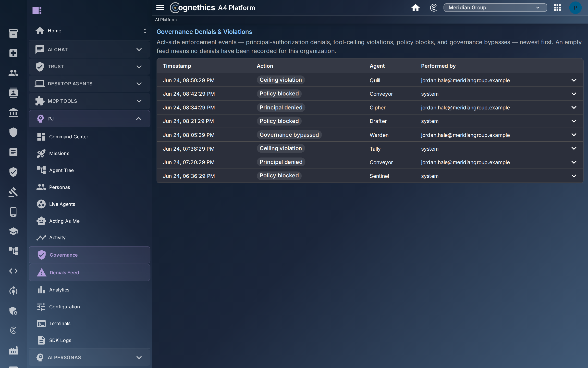Screen dimensions: 588x368
Task: Open the medical plus icon in left rail
Action: coord(13,53)
